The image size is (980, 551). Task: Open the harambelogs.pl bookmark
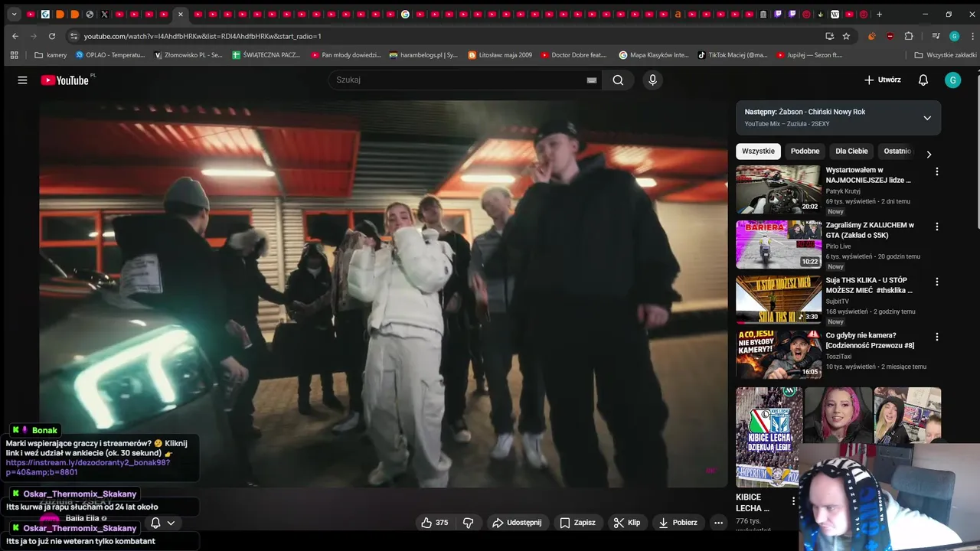tap(423, 55)
